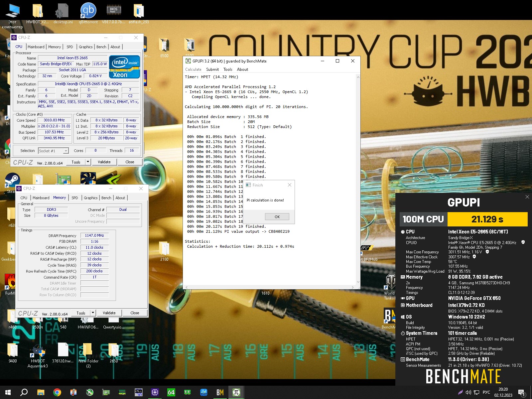This screenshot has height=399, width=532.
Task: Open the Tools dropdown arrow in Memory CPU-Z window
Action: click(93, 313)
